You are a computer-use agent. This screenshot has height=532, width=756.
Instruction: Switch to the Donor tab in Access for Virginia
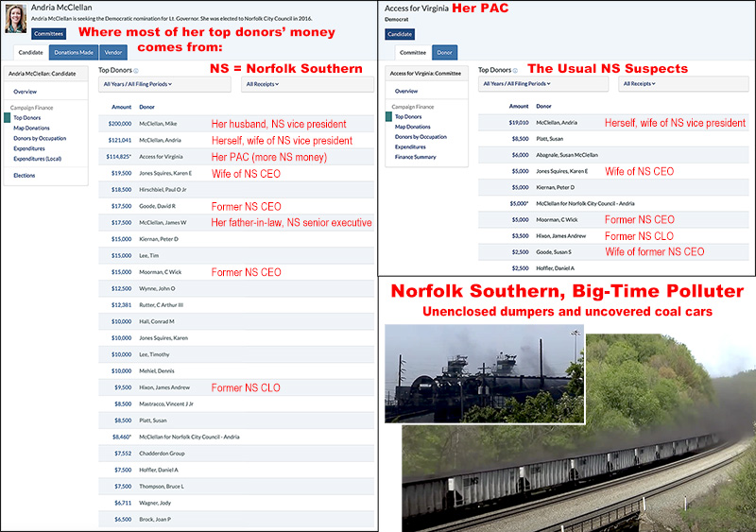click(x=444, y=52)
